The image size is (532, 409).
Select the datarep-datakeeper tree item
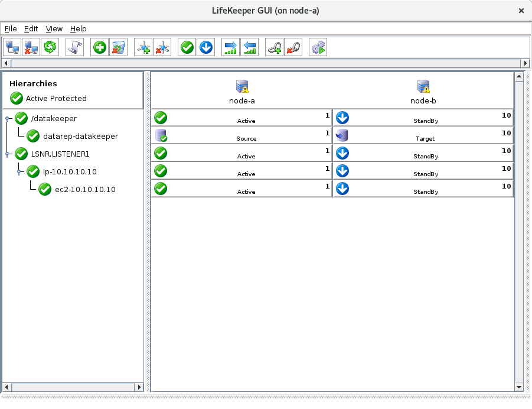point(80,136)
